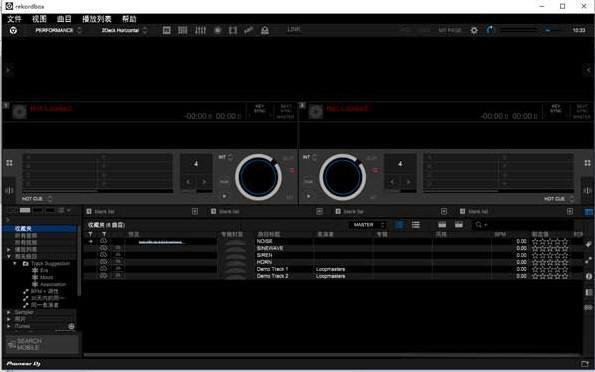Play deck 2 with the play button
Image resolution: width=595 pixels, height=372 pixels.
point(308,196)
